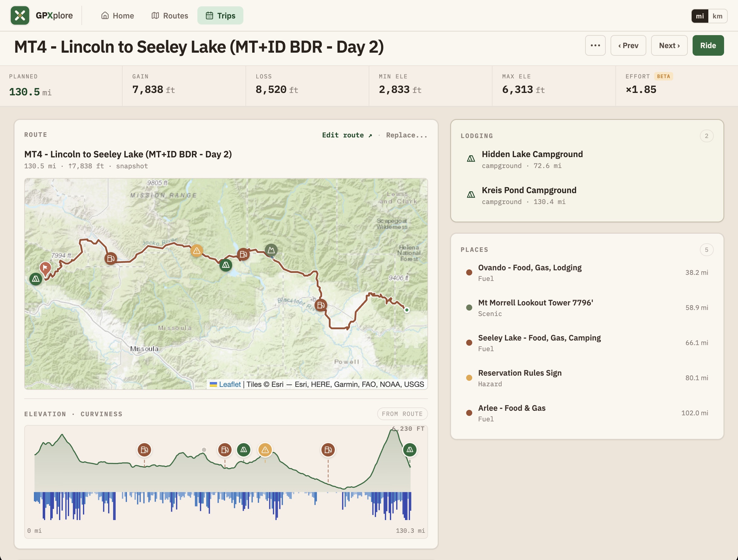Screen dimensions: 738x560
Task: Open the three-dots more options menu
Action: [595, 45]
